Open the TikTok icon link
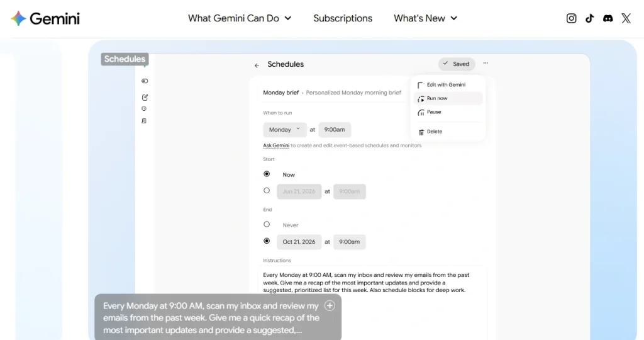The width and height of the screenshot is (644, 340). click(589, 18)
